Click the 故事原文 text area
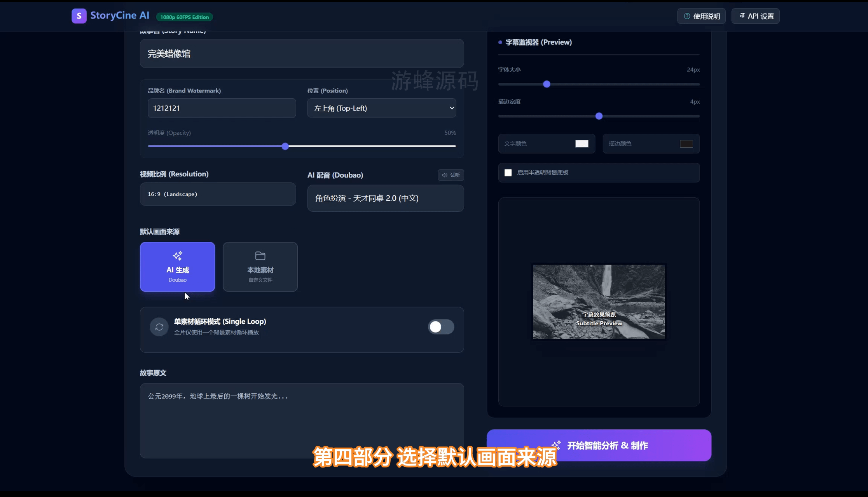The height and width of the screenshot is (497, 868). pyautogui.click(x=302, y=420)
